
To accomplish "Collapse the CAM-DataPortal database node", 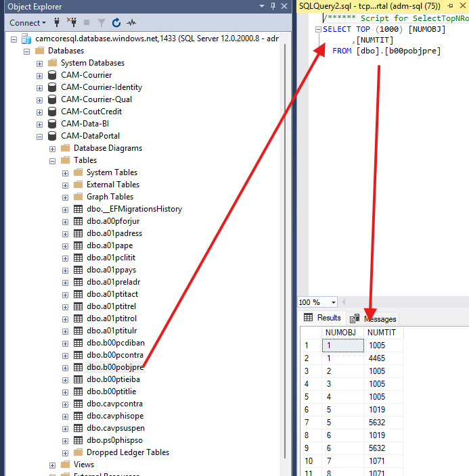I will pyautogui.click(x=40, y=136).
